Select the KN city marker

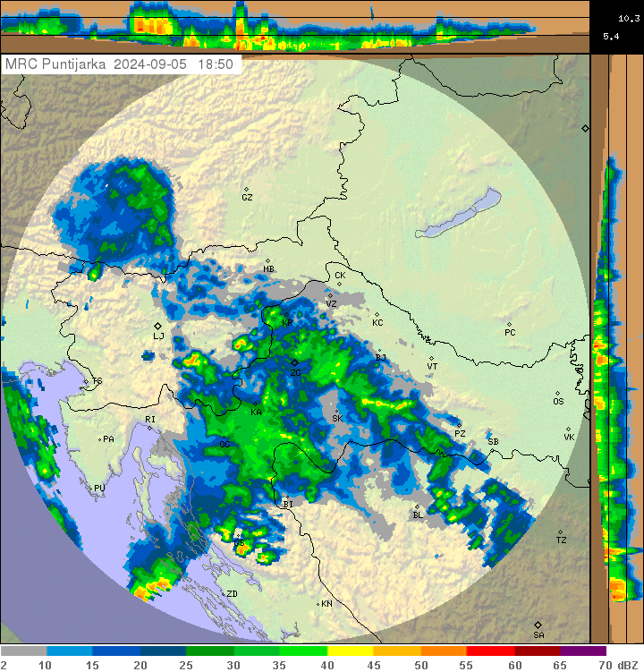[318, 604]
